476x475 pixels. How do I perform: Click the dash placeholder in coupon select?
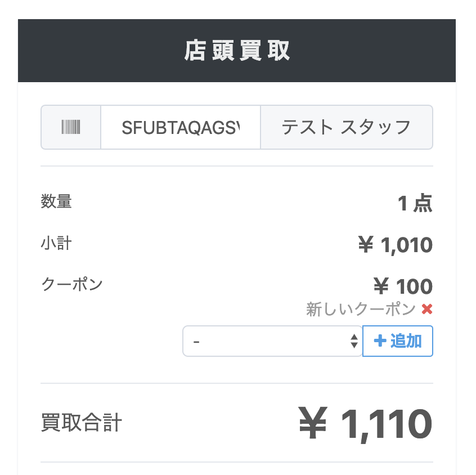tap(196, 342)
